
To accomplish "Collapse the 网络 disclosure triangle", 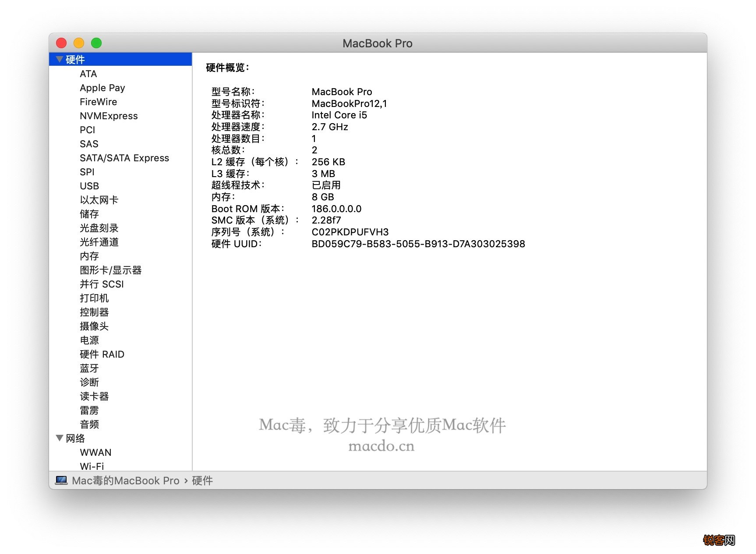I will [x=60, y=438].
